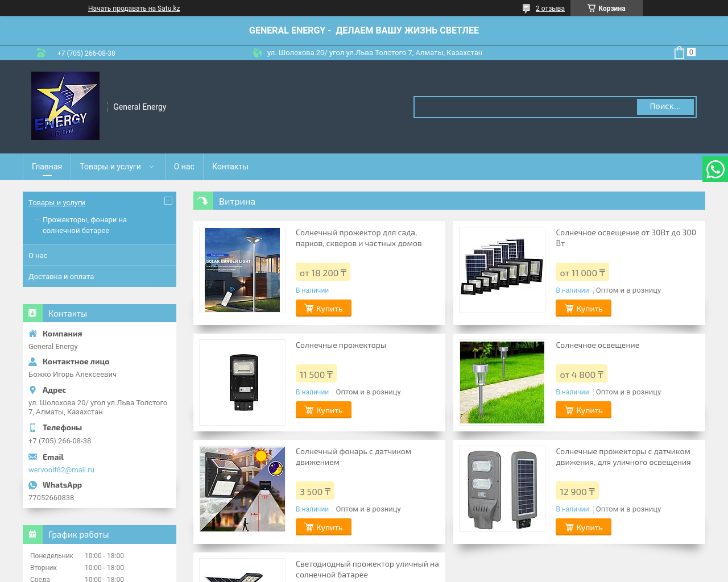The image size is (728, 582).
Task: Click the globe address icon
Action: pyautogui.click(x=258, y=53)
